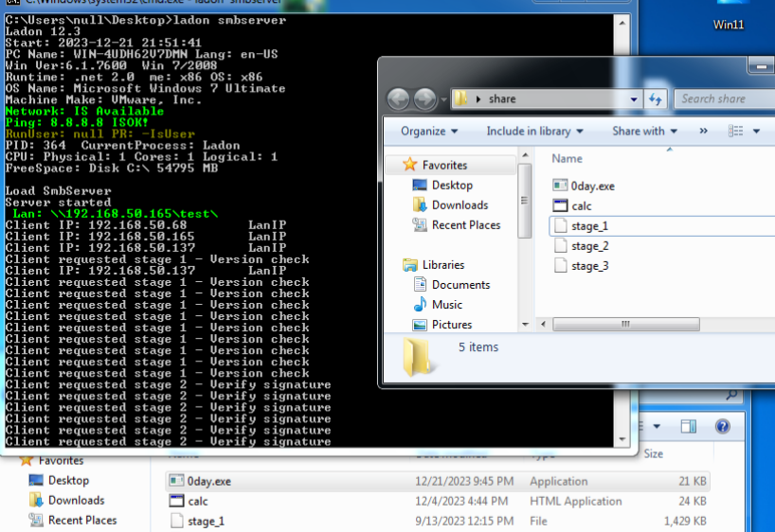775x532 pixels.
Task: Click the folder icon in share address bar
Action: (x=460, y=98)
